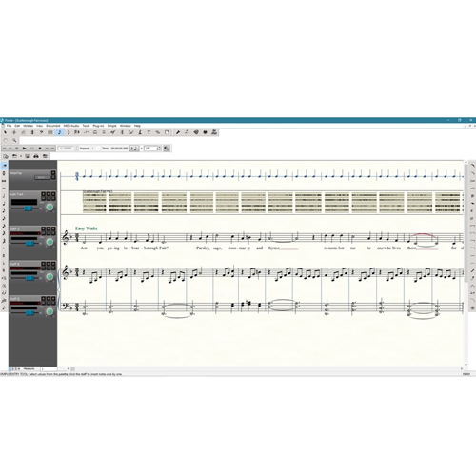Viewport: 476px width, 476px height.
Task: Toggle the top-right control button on Staff 1 strip
Action: [x=53, y=229]
